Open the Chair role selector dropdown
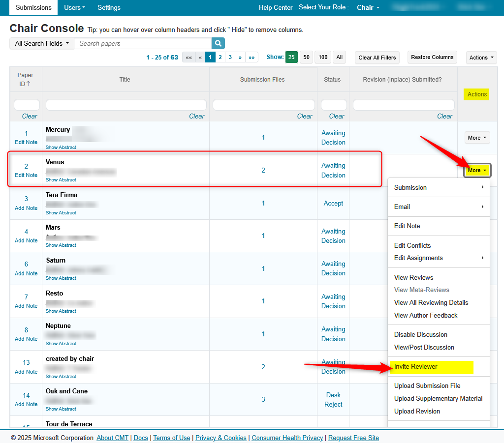This screenshot has width=504, height=443. click(368, 7)
